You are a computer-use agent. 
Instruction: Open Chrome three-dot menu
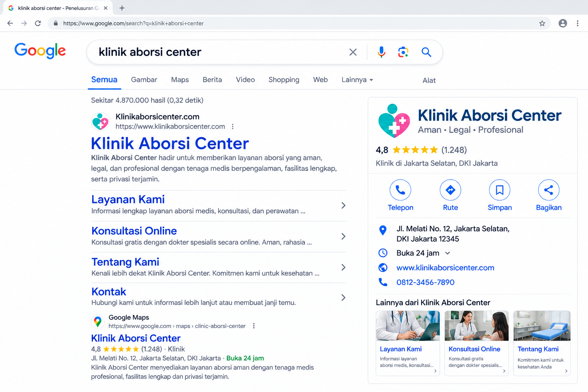[578, 23]
